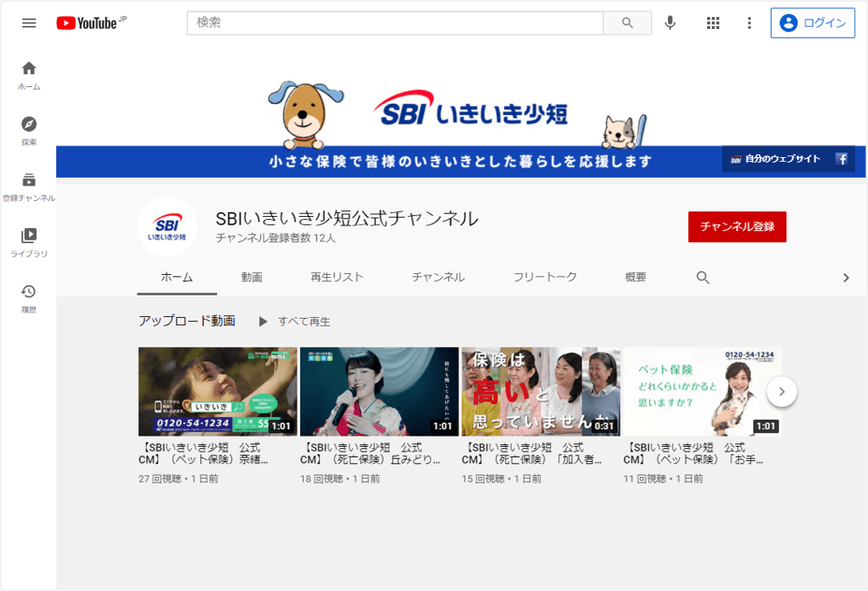Open the YouTube apps grid icon
This screenshot has height=591, width=868.
[x=713, y=22]
